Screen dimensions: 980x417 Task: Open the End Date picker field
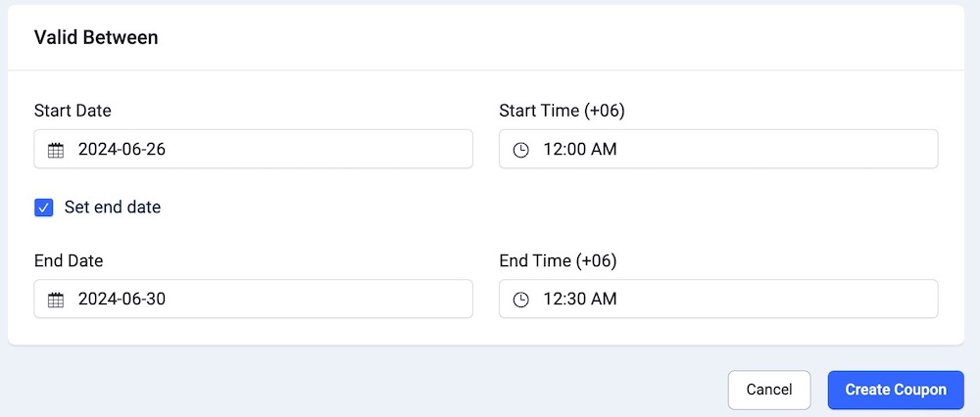click(x=253, y=300)
